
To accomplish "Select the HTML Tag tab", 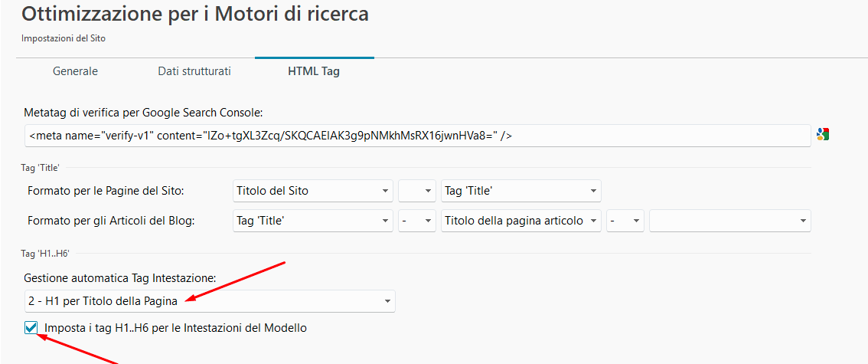I will click(x=314, y=71).
